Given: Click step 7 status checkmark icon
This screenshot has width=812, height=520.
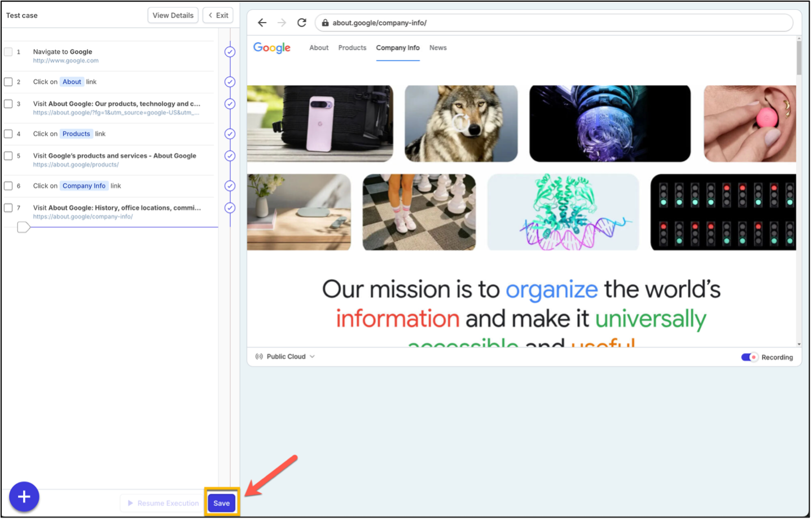Looking at the screenshot, I should (x=230, y=208).
